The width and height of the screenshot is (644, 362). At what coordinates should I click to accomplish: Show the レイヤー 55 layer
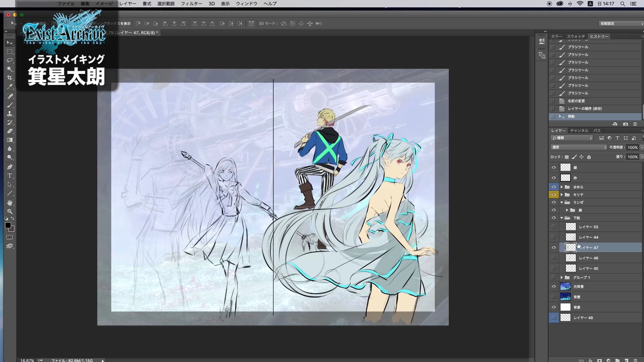coord(554,227)
